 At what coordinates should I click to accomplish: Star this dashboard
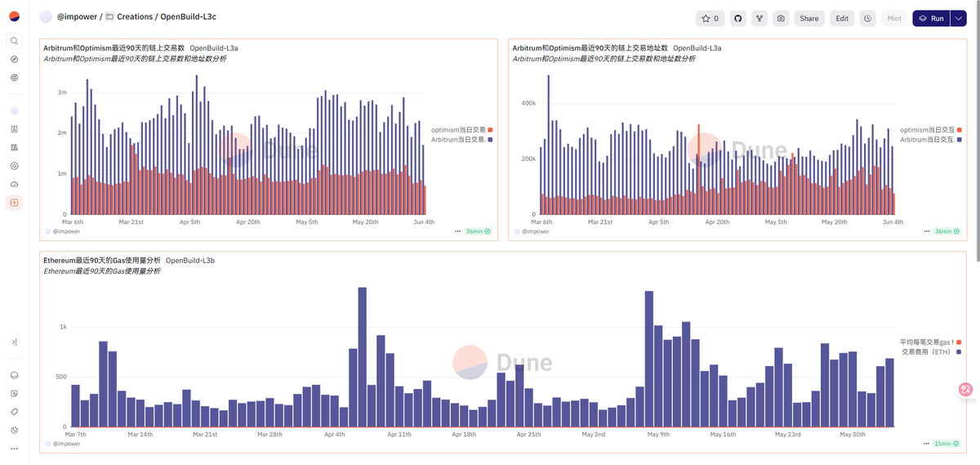pyautogui.click(x=710, y=18)
